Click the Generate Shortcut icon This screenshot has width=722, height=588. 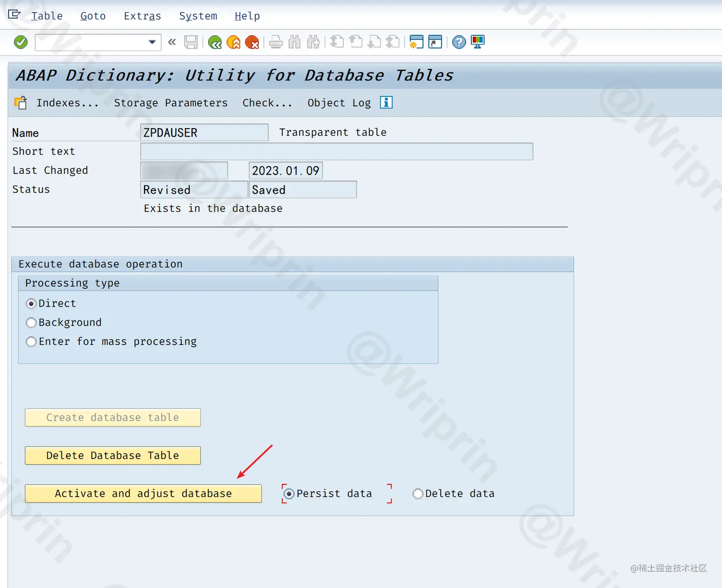click(435, 42)
